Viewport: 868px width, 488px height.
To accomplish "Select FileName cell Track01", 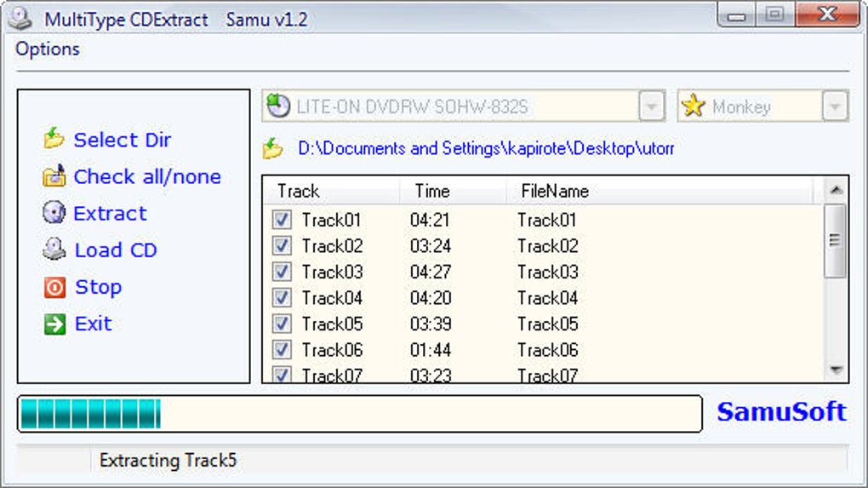I will pos(547,220).
